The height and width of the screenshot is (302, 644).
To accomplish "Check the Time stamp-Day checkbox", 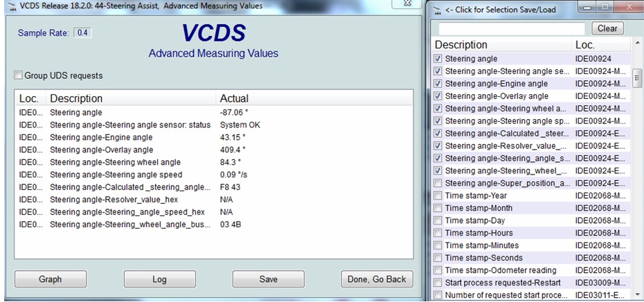I will pos(438,220).
